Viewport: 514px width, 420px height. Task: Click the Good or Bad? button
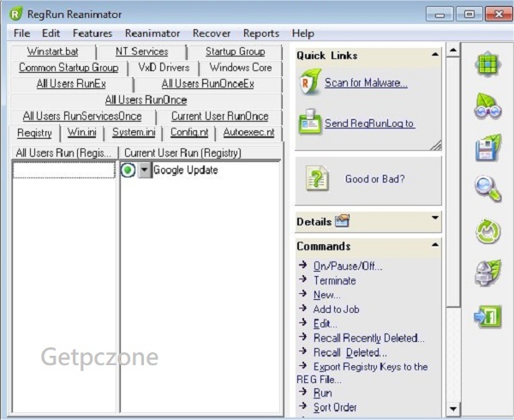coord(368,181)
